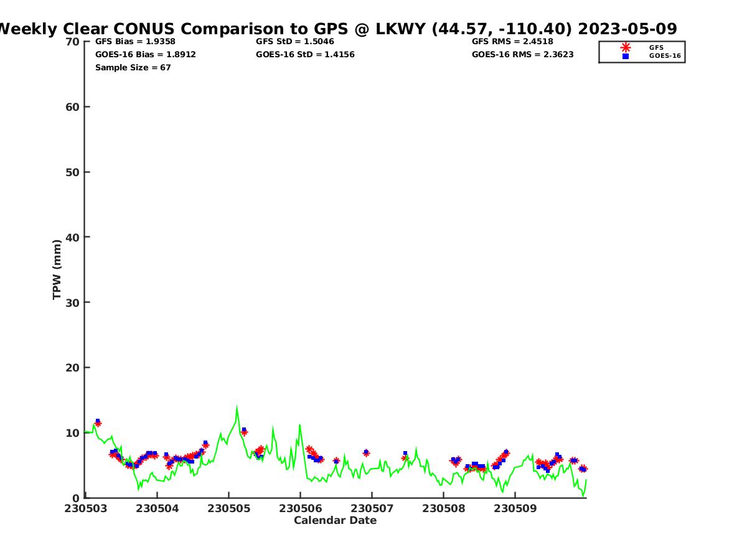This screenshot has width=747, height=560.
Task: Click the 40 y-axis tick label
Action: pos(73,237)
